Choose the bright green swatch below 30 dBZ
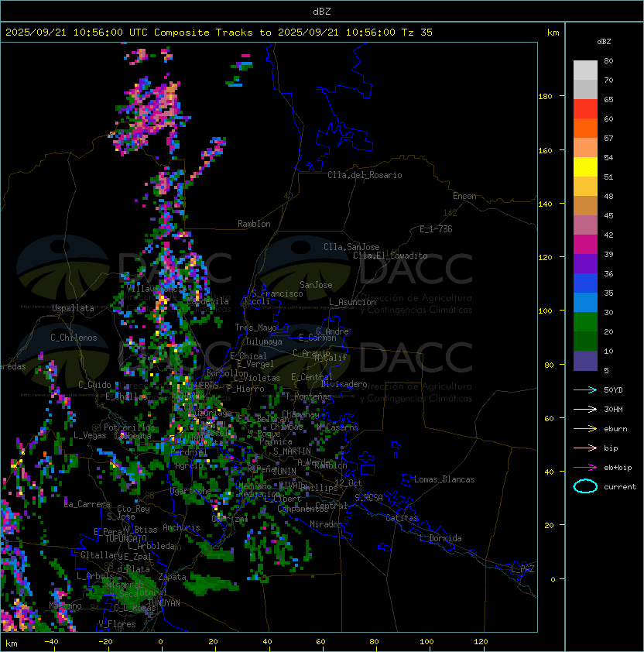This screenshot has width=644, height=652. (x=585, y=321)
